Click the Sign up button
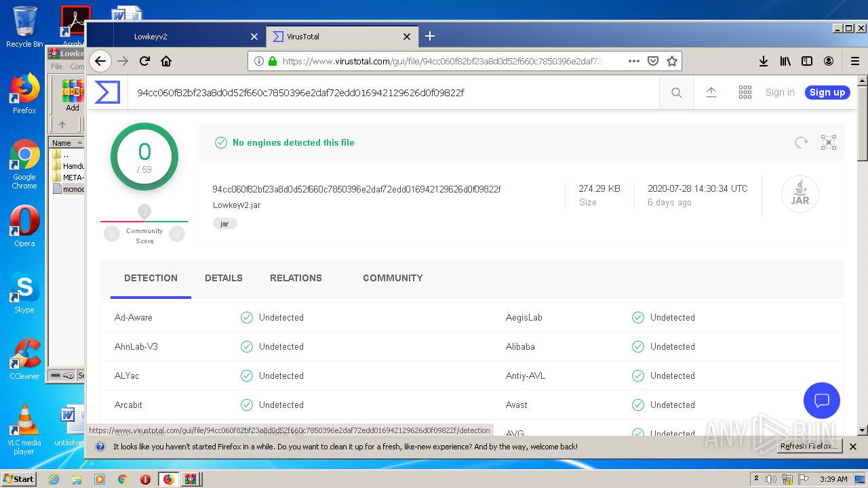 827,92
